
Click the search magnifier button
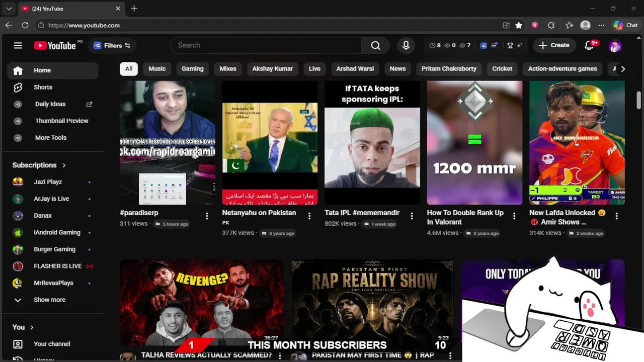(x=375, y=45)
